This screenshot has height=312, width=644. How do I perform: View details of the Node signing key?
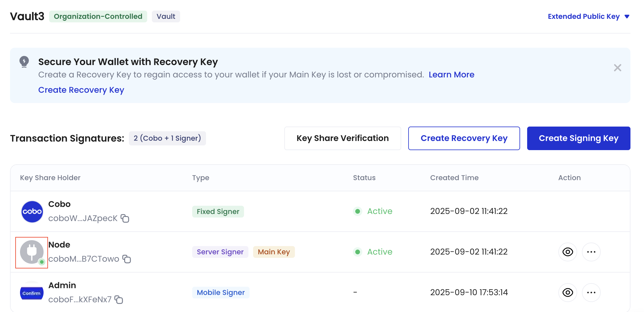pos(568,252)
